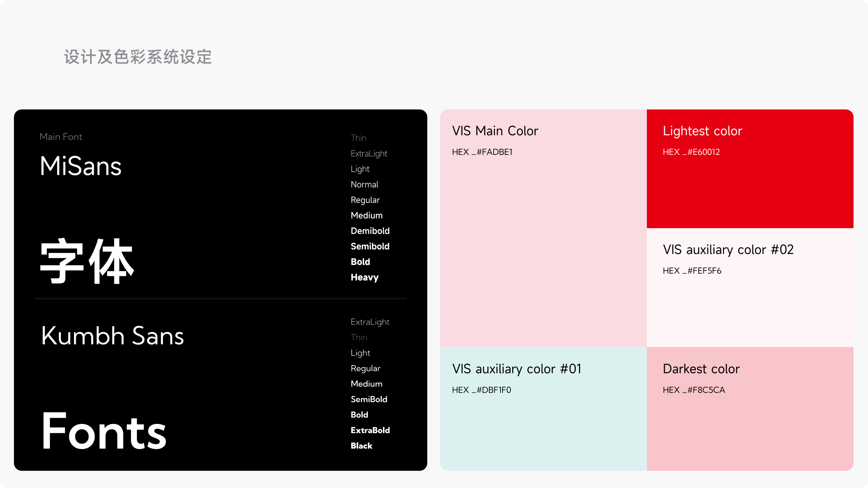Click the 字体 Chinese sample text
The height and width of the screenshot is (488, 868).
pos(87,262)
